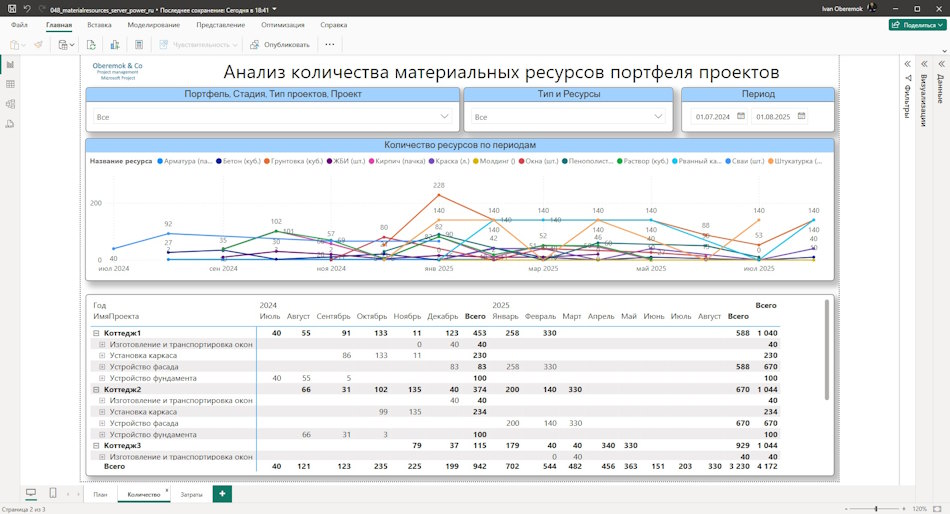Open the Чувствительность dropdown
The image size is (950, 514).
pos(199,44)
